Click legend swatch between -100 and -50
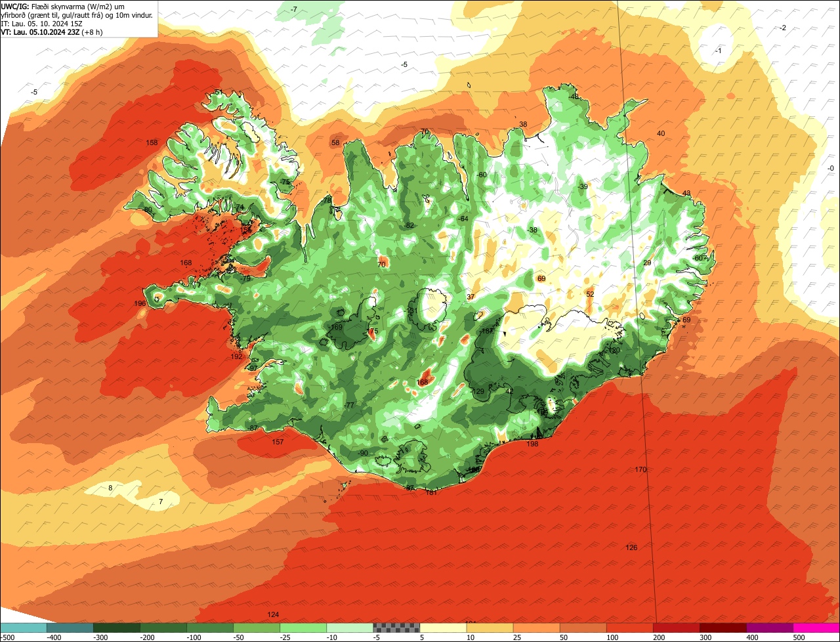 pyautogui.click(x=209, y=628)
